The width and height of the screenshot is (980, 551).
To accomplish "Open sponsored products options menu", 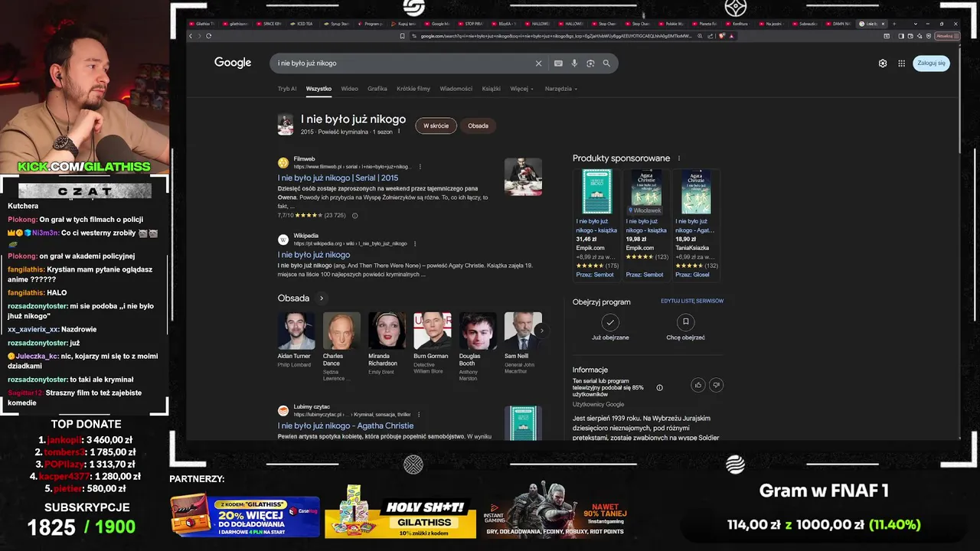I will [678, 158].
